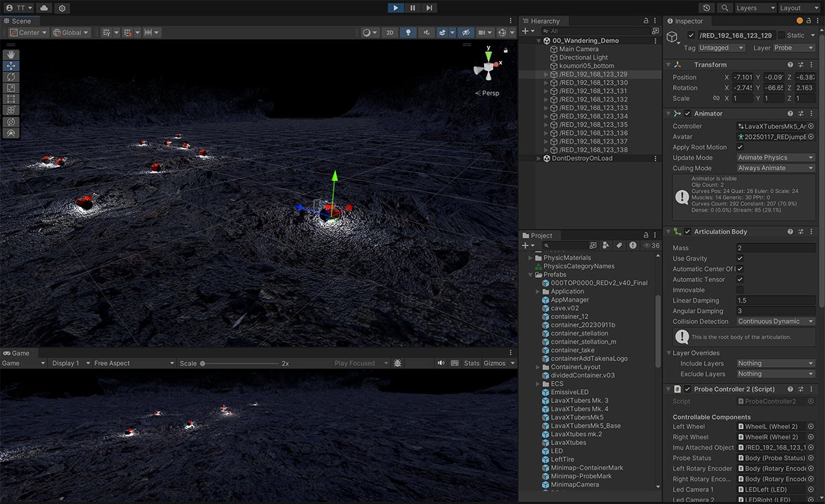Switch to the Game tab
Image resolution: width=825 pixels, height=504 pixels.
coord(16,353)
